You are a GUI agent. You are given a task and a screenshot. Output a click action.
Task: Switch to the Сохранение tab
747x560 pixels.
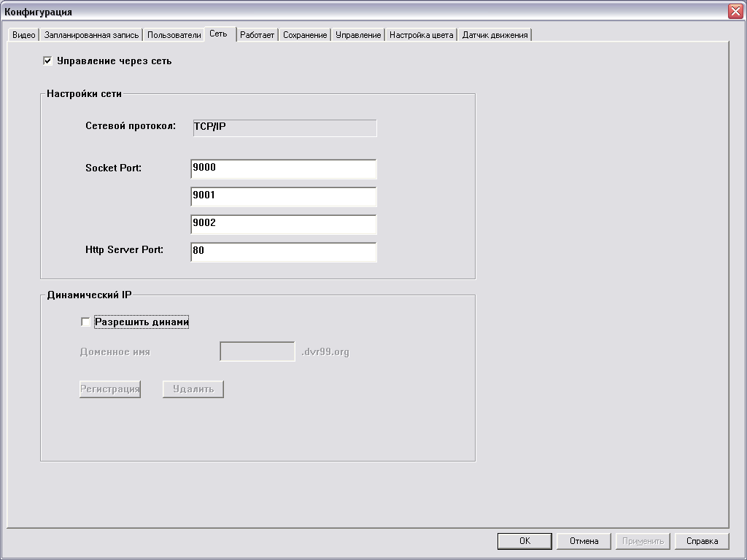coord(305,35)
